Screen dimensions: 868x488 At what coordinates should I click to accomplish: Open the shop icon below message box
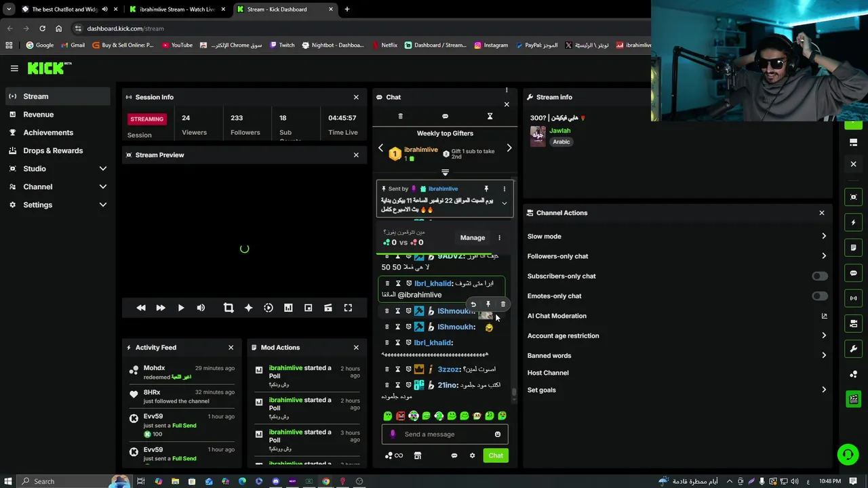(418, 455)
